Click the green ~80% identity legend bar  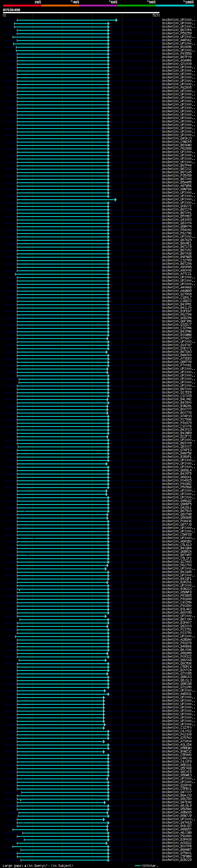tap(137, 6)
